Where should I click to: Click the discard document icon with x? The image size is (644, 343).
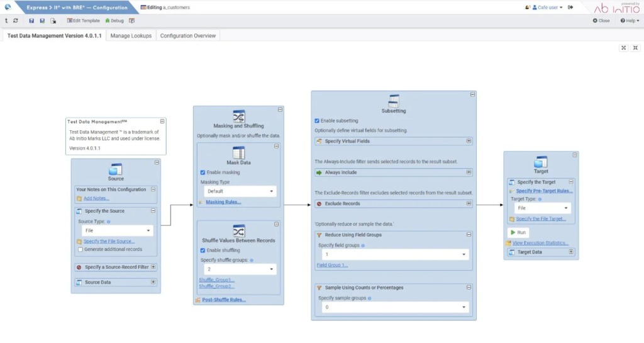click(x=53, y=21)
